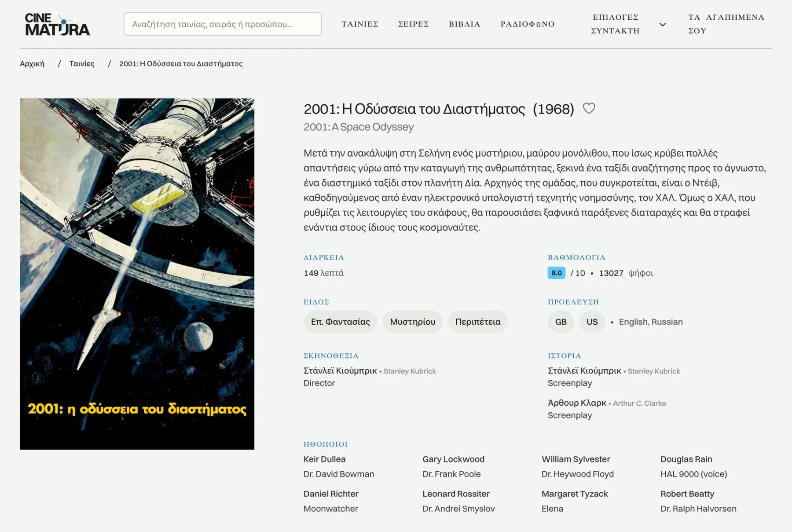
Task: Click the 13027 vote count
Action: click(611, 273)
